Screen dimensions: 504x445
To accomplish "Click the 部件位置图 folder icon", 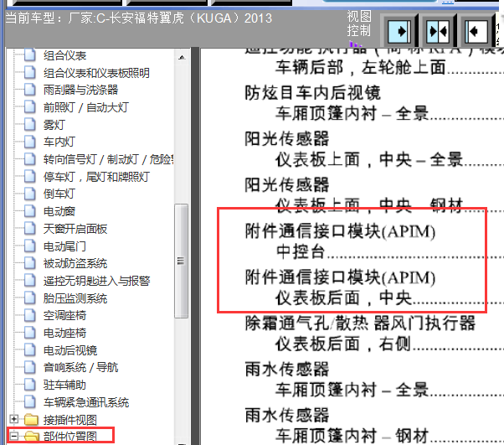I will pos(31,437).
